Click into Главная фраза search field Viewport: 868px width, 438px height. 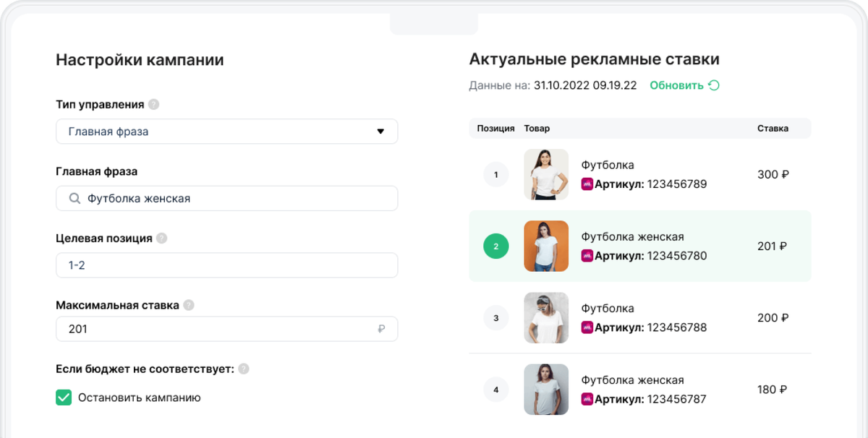226,198
